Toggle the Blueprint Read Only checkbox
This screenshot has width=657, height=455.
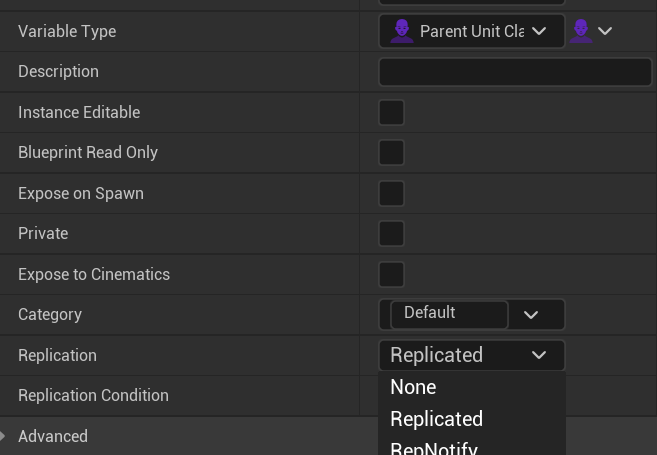[391, 152]
